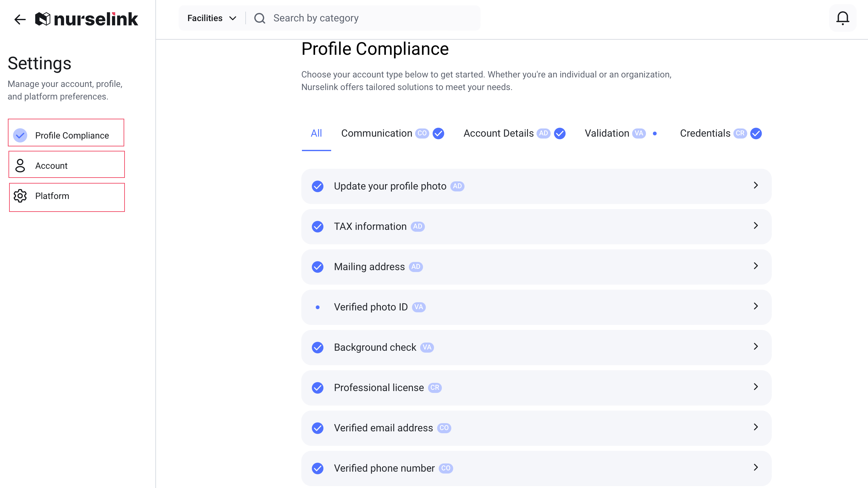
Task: Click the checkmark beside Background check
Action: [x=317, y=347]
